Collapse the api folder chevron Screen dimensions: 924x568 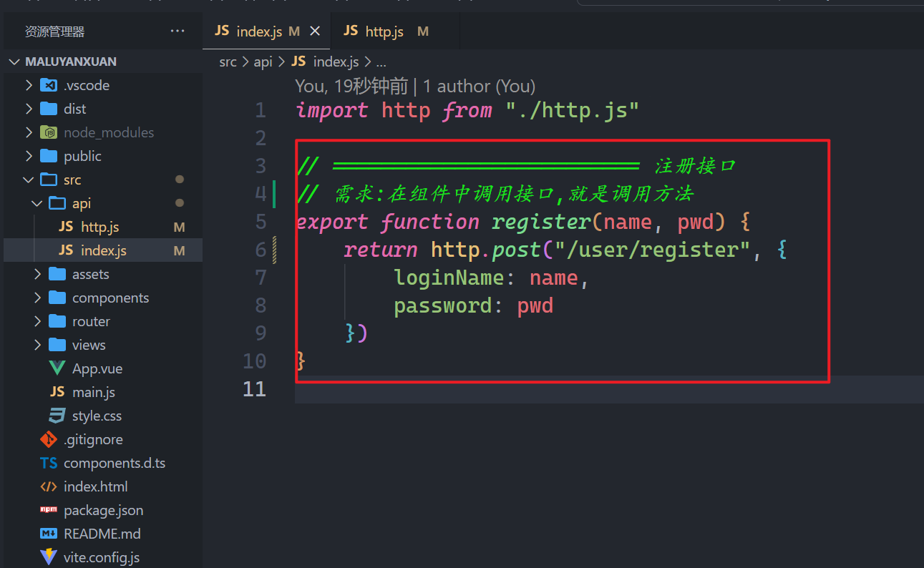[x=37, y=203]
